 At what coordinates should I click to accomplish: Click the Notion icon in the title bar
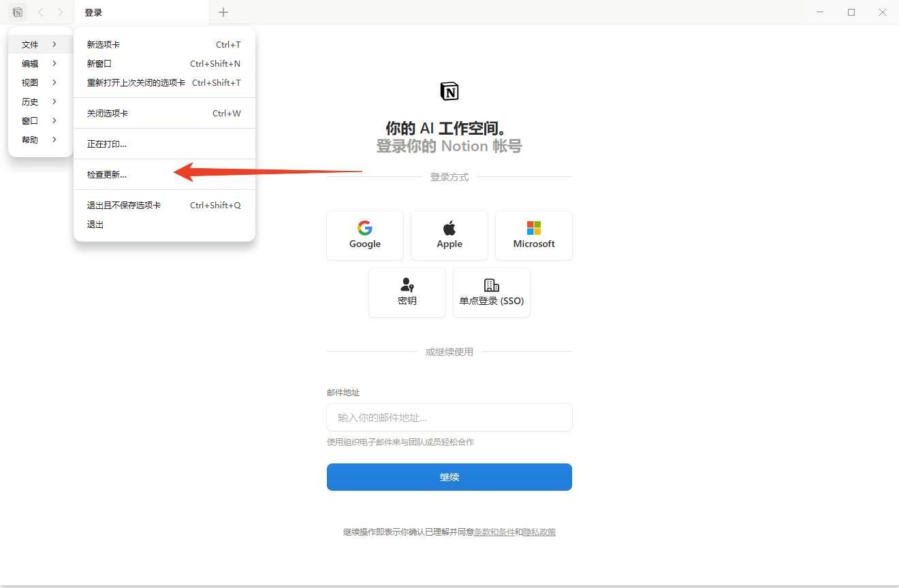tap(17, 12)
